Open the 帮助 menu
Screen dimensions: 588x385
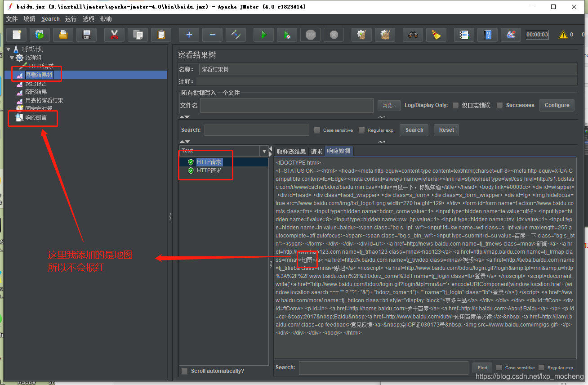point(106,19)
